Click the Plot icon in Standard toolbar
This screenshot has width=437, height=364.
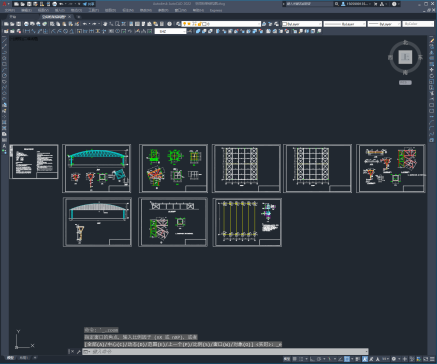26,24
